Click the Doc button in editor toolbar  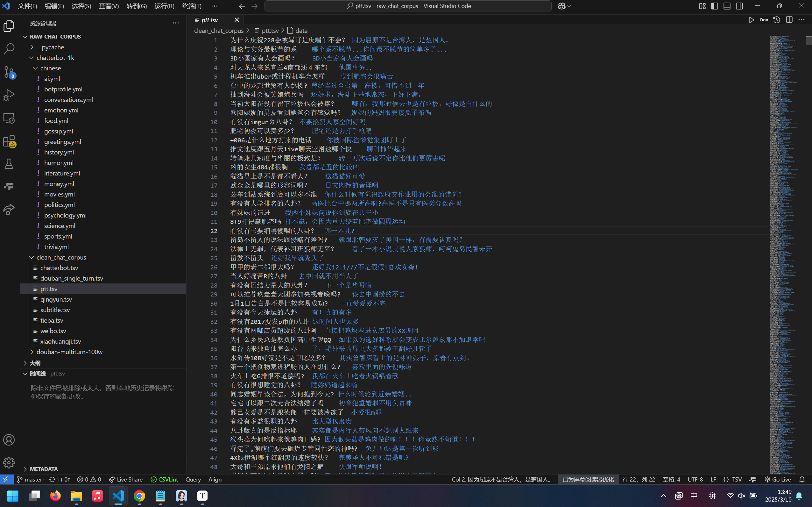[764, 20]
